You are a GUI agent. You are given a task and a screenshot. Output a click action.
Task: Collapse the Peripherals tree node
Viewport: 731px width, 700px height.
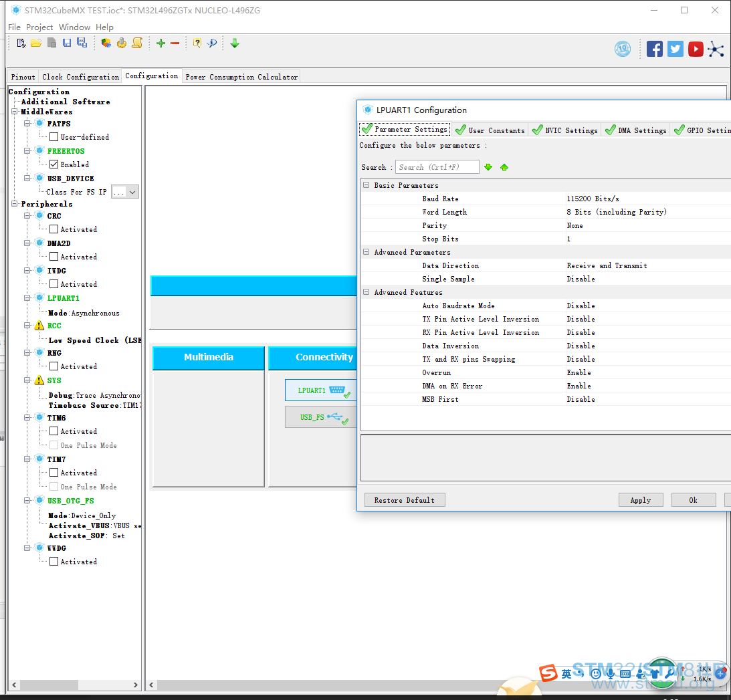[x=15, y=204]
